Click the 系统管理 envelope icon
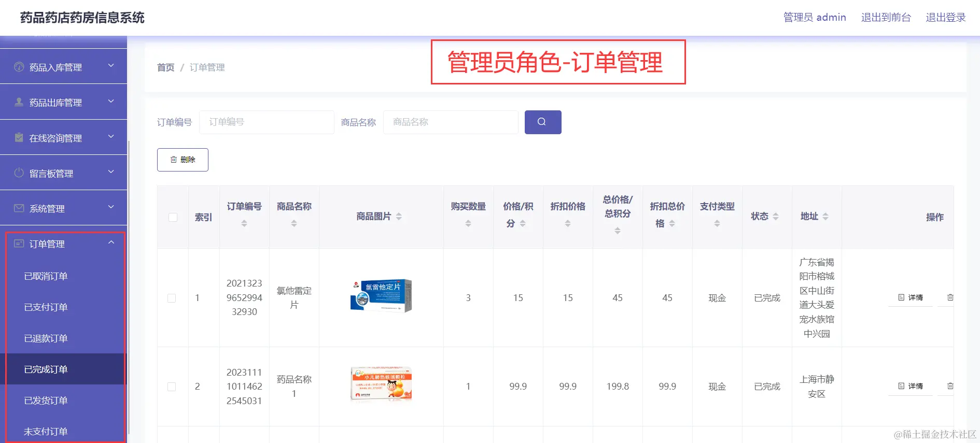980x443 pixels. point(19,208)
